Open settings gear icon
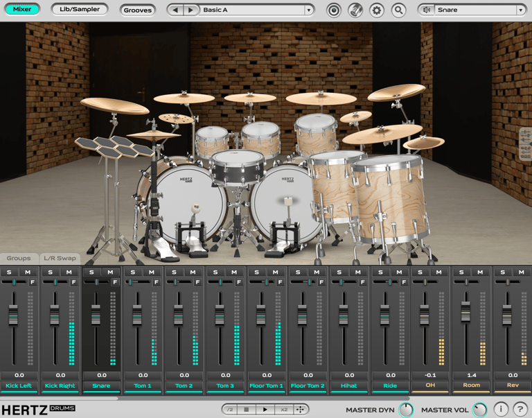Image resolution: width=532 pixels, height=418 pixels. (377, 10)
